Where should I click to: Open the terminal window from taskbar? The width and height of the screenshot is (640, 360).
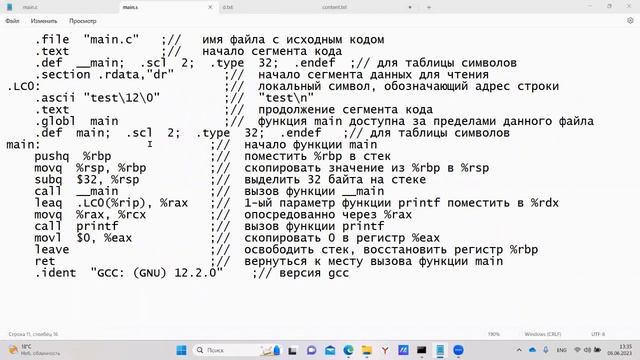(x=422, y=350)
